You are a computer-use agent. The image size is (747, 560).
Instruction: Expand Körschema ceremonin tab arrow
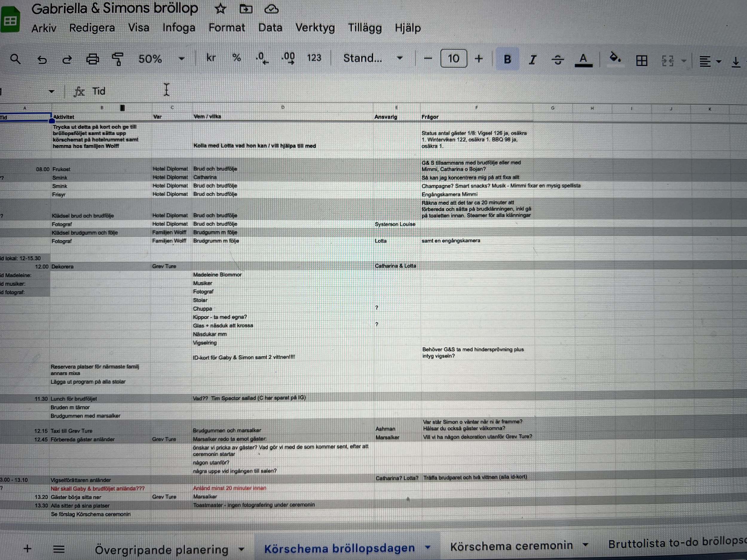click(x=586, y=544)
